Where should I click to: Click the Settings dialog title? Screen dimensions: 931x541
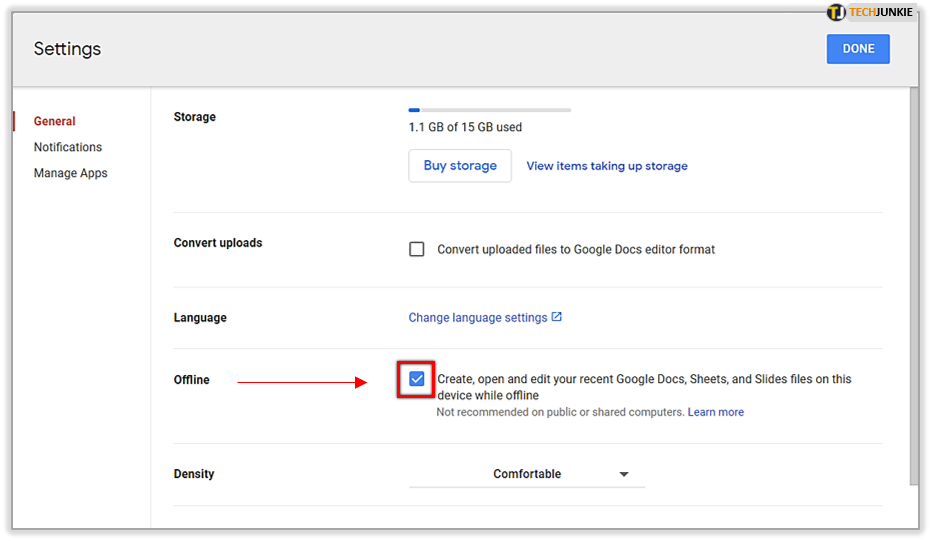click(x=67, y=49)
